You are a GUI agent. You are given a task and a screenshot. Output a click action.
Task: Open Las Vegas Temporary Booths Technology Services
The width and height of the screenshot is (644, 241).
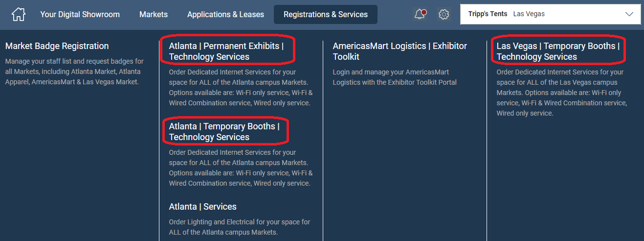tap(558, 51)
